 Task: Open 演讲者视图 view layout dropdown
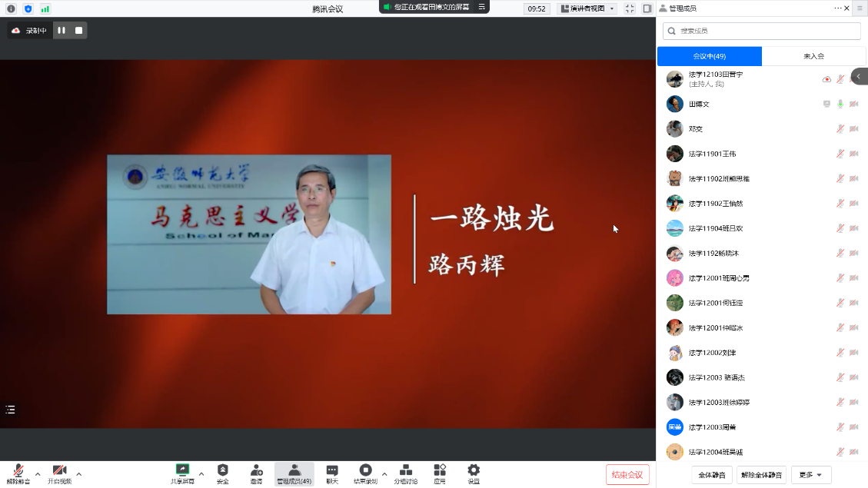(x=587, y=8)
